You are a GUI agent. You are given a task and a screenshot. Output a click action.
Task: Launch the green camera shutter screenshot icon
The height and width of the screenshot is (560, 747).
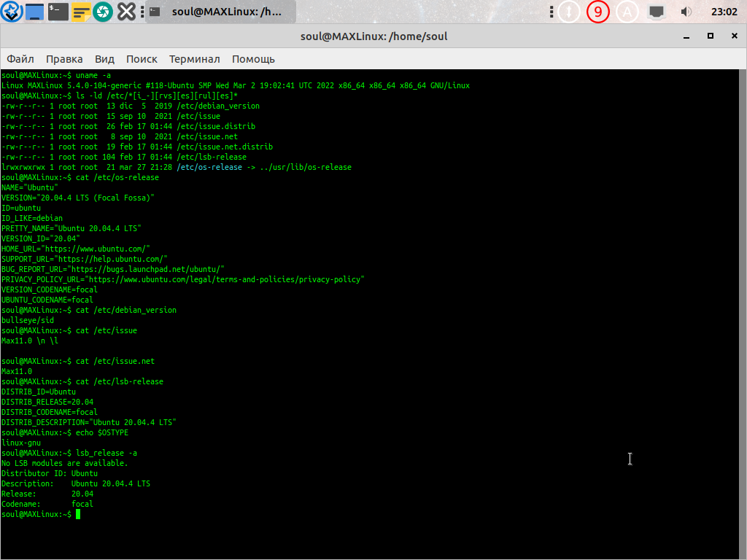point(103,12)
